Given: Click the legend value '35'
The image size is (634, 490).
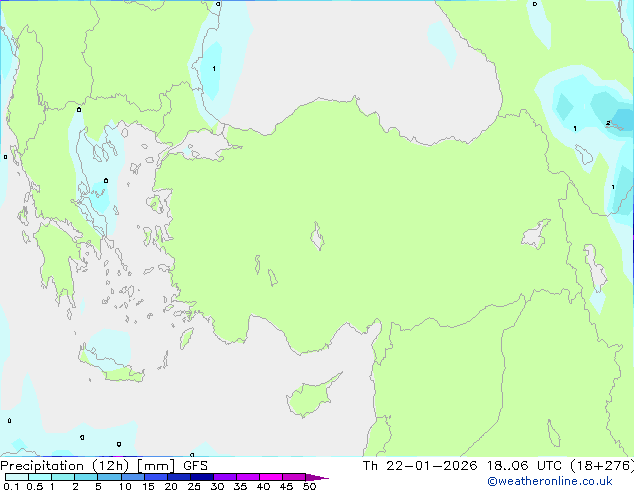Looking at the screenshot, I should 240,486.
